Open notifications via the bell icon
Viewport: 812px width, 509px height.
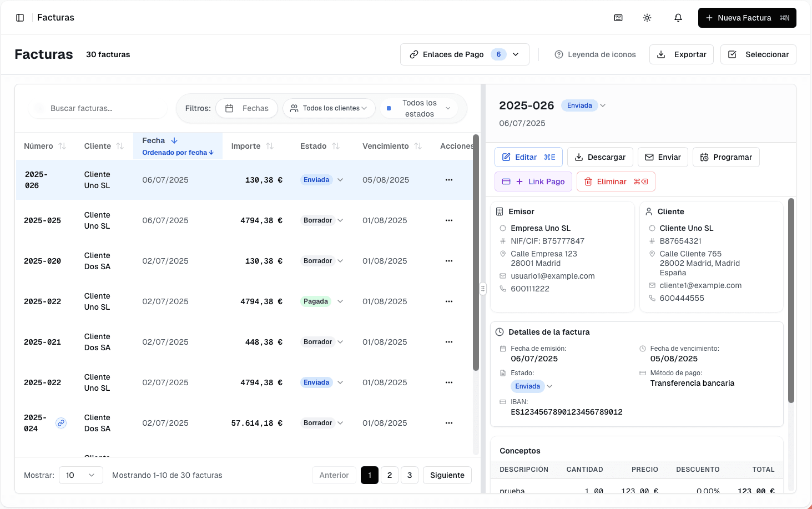pyautogui.click(x=678, y=18)
